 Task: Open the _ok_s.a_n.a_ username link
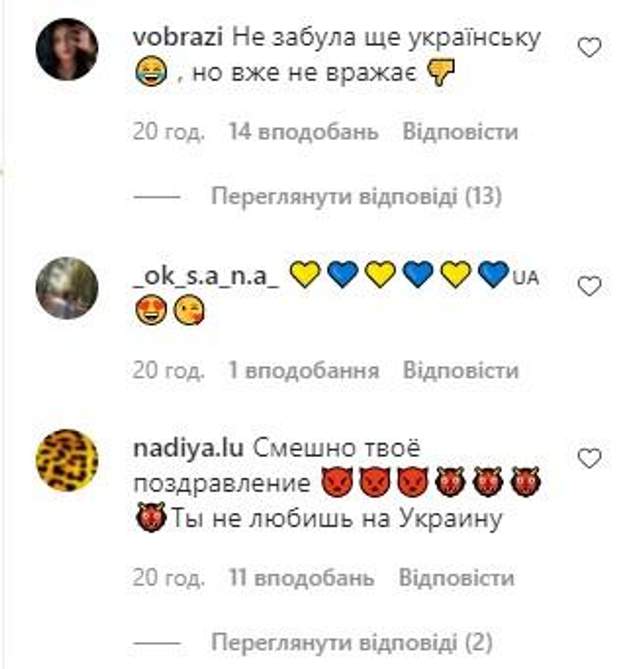click(206, 276)
